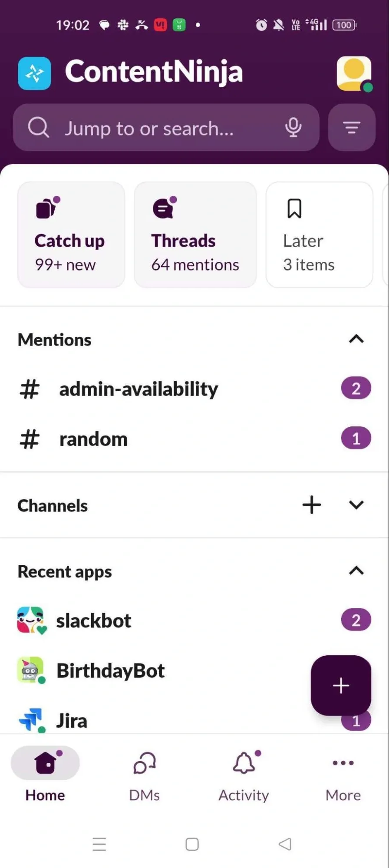Open Catch up card

pyautogui.click(x=71, y=235)
